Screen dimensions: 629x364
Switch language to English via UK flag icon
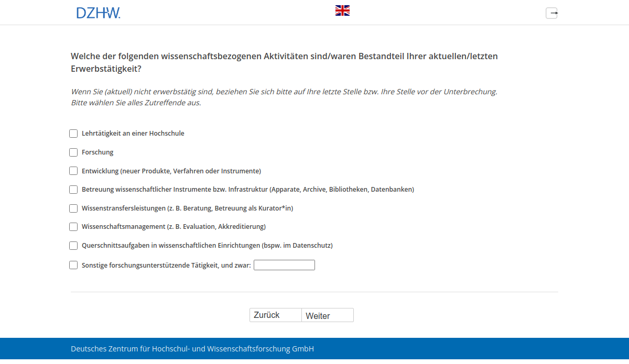pyautogui.click(x=342, y=10)
